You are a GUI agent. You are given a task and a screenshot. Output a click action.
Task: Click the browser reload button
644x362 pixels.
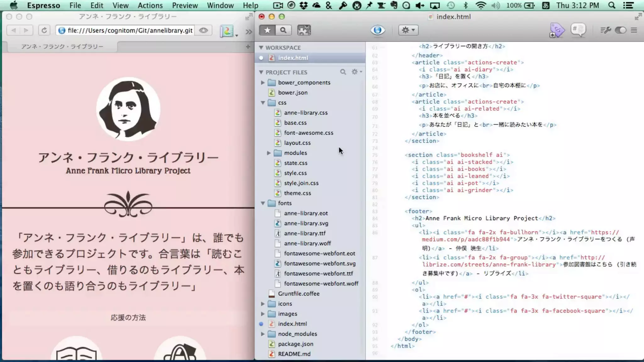click(x=44, y=30)
